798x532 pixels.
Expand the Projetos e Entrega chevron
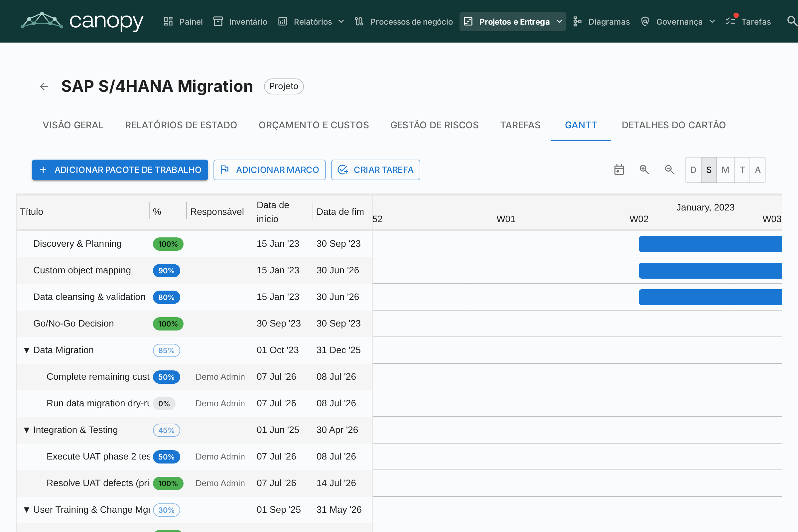559,22
